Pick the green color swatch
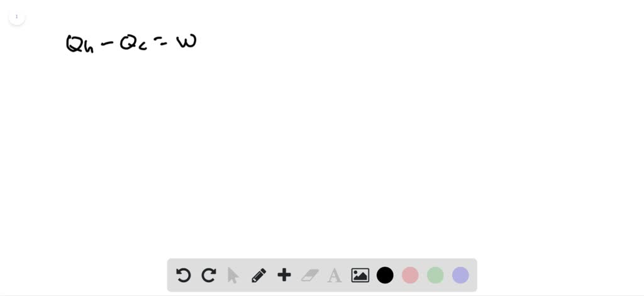 [x=435, y=275]
